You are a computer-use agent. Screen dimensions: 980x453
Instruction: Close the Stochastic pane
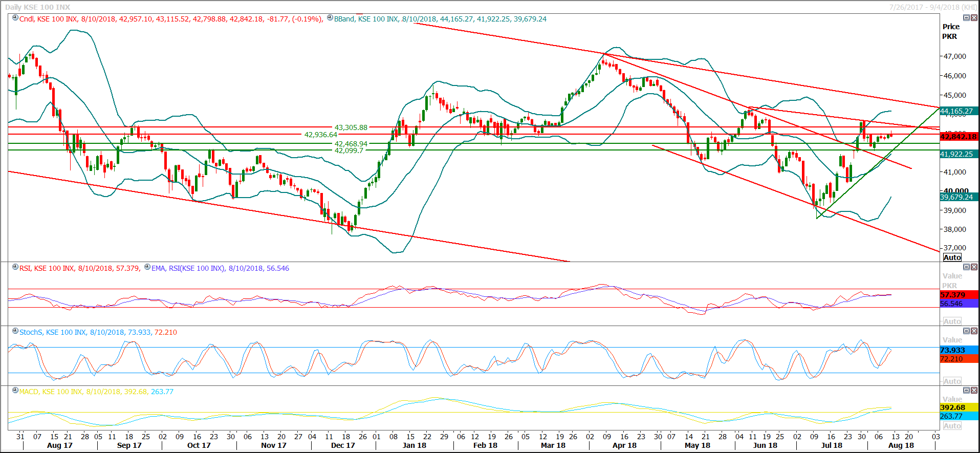point(974,331)
